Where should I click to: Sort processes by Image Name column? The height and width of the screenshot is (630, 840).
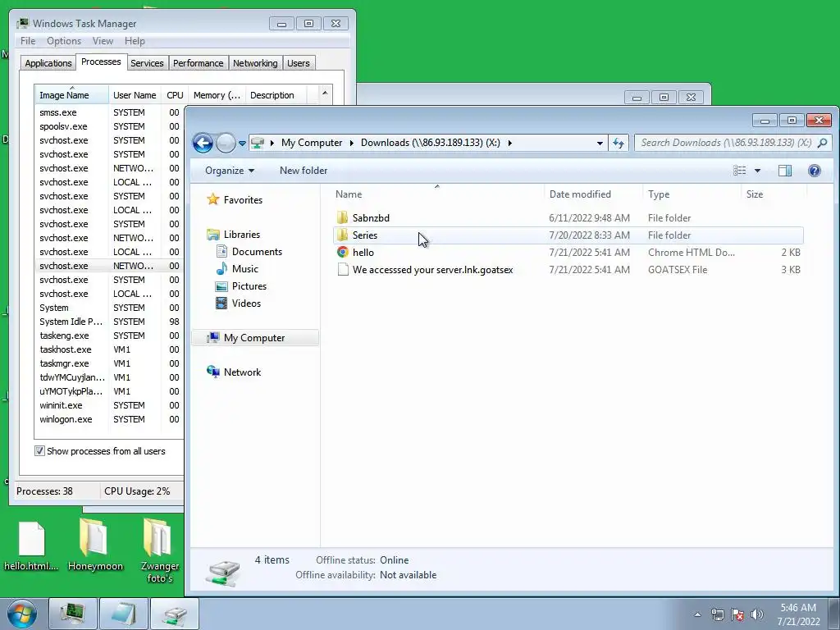pyautogui.click(x=71, y=95)
